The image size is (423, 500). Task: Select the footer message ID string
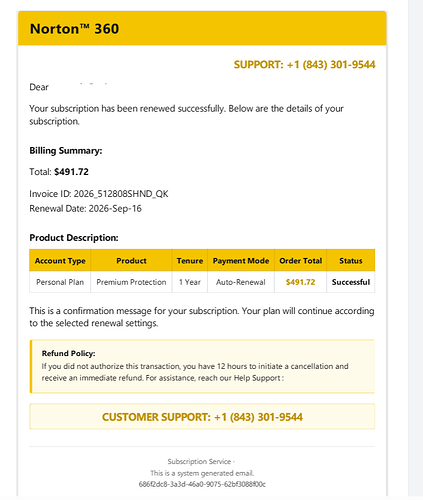click(202, 484)
